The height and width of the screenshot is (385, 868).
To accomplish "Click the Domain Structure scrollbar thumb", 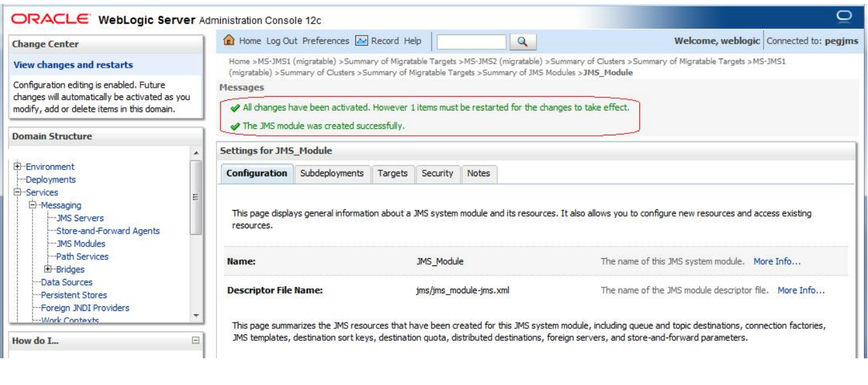I will click(196, 197).
